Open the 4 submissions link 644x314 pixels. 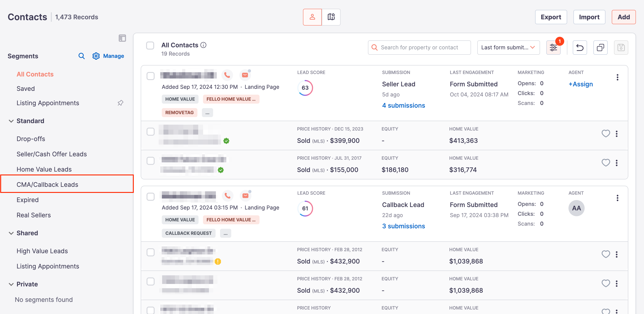click(403, 105)
